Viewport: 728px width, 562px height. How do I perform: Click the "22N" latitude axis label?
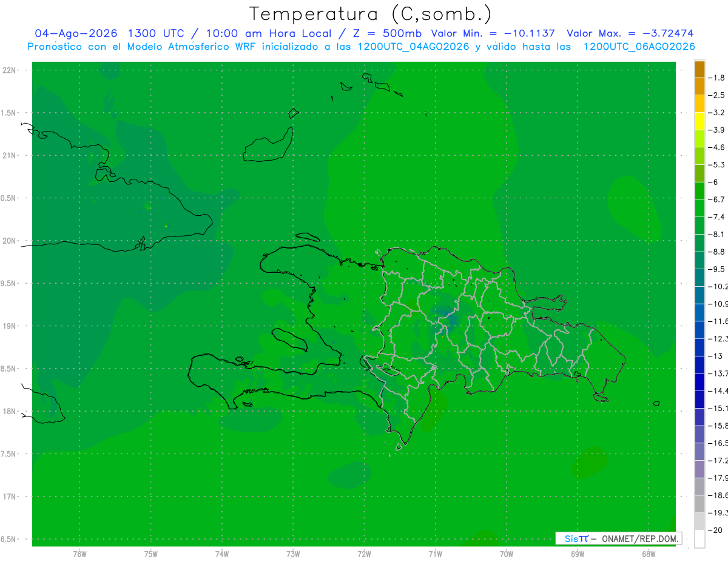coord(9,70)
